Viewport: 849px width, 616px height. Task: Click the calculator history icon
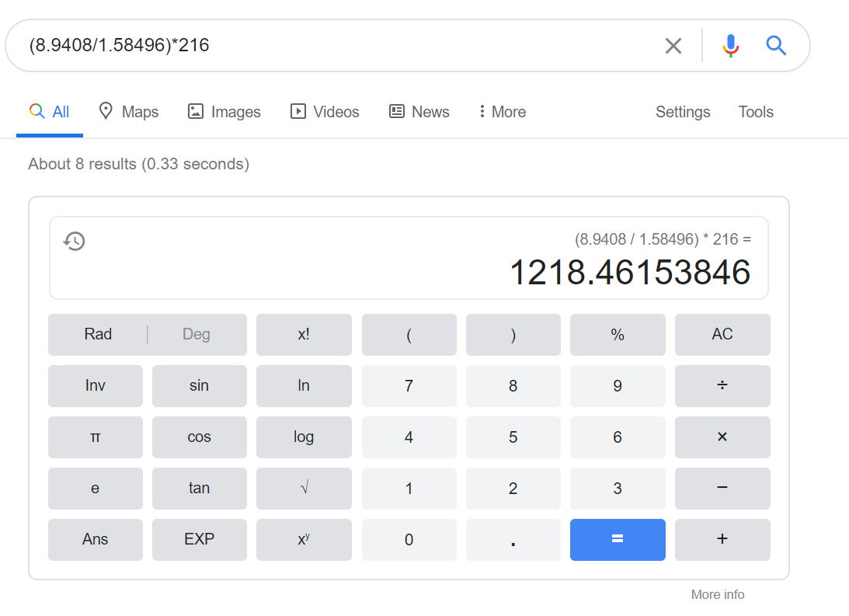tap(74, 241)
